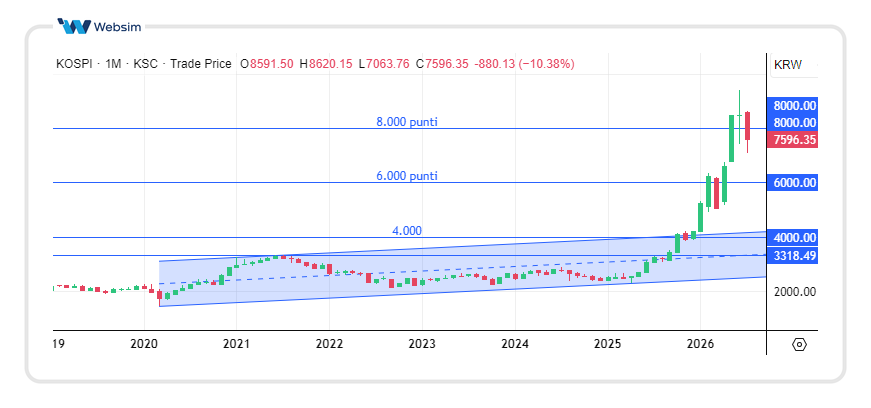The width and height of the screenshot is (871, 408).
Task: Select the high value 8620.15
Action: click(x=330, y=64)
